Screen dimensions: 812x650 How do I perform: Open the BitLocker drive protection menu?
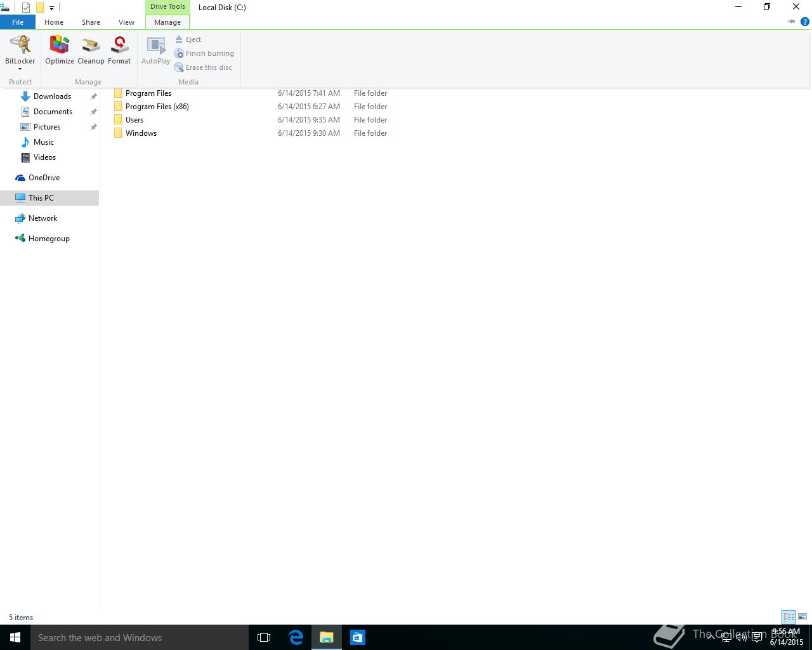click(x=20, y=52)
